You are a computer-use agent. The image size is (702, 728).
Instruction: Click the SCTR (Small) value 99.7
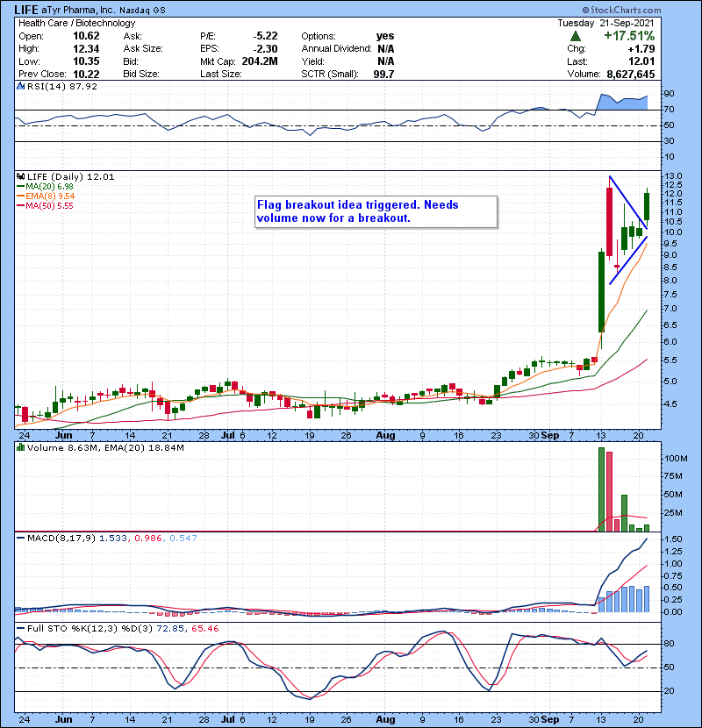coord(383,75)
